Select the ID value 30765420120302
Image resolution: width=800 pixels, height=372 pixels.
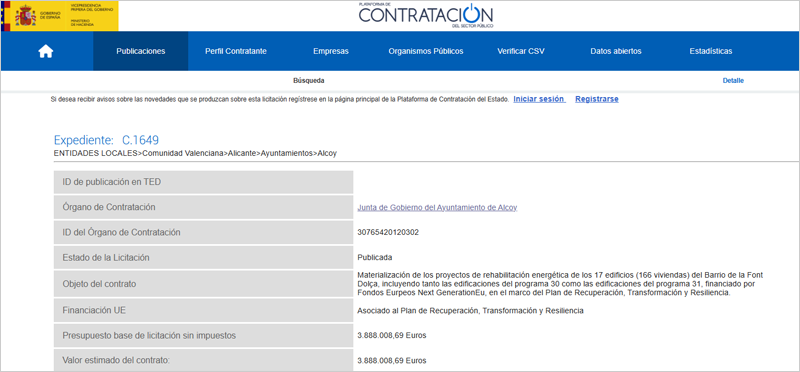[388, 232]
